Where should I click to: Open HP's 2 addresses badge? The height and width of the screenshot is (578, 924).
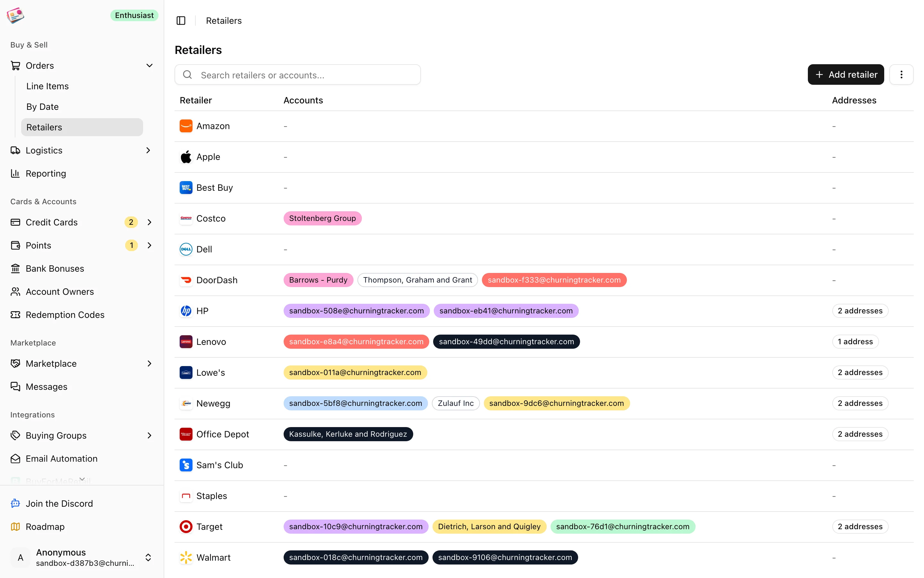click(860, 311)
